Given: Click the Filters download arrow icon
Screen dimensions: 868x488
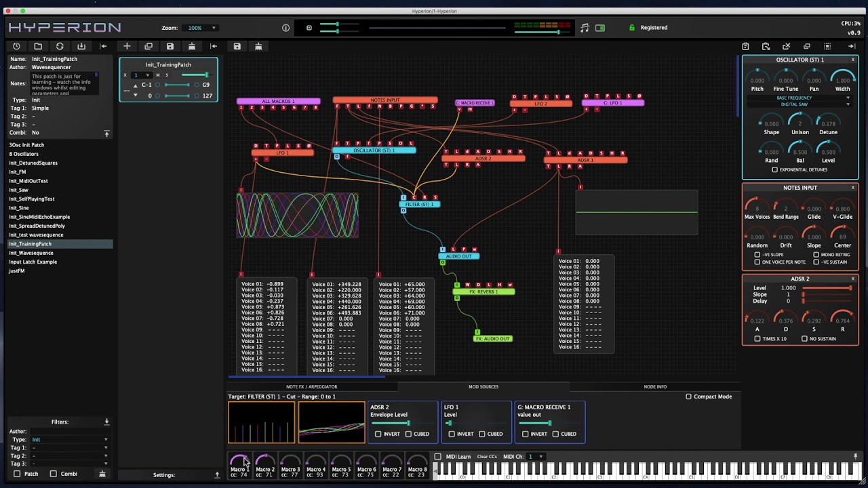Looking at the screenshot, I should (106, 422).
